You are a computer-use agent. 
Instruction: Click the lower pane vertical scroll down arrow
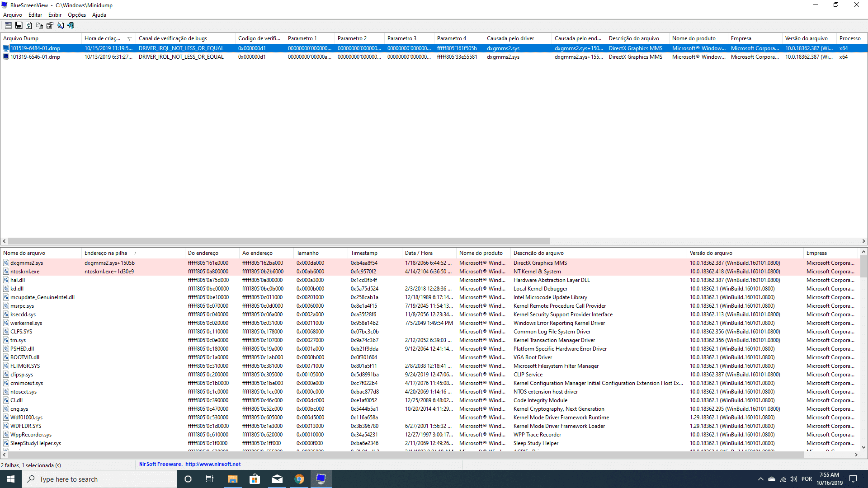click(863, 447)
